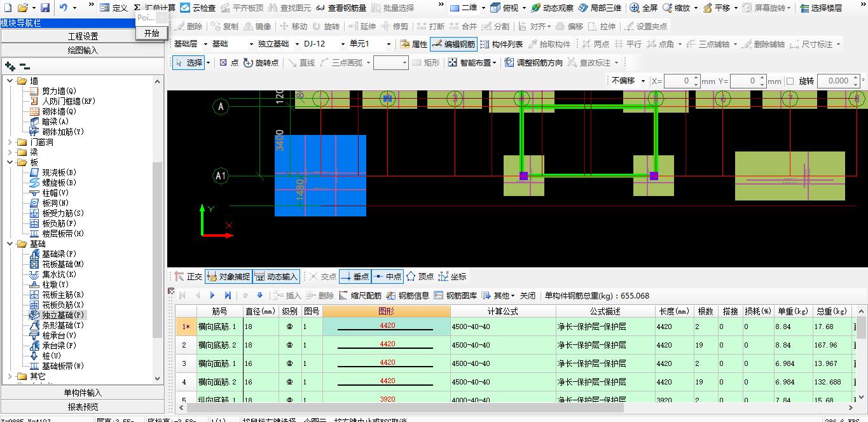The height and width of the screenshot is (422, 868).
Task: Open the 构件列表 component list
Action: point(501,45)
